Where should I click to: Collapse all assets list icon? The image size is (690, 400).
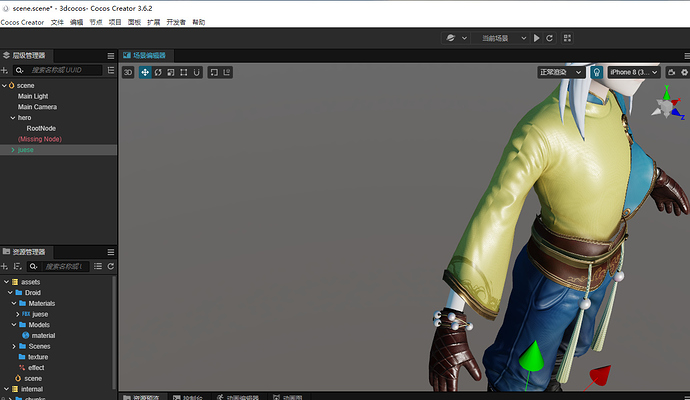click(x=98, y=266)
